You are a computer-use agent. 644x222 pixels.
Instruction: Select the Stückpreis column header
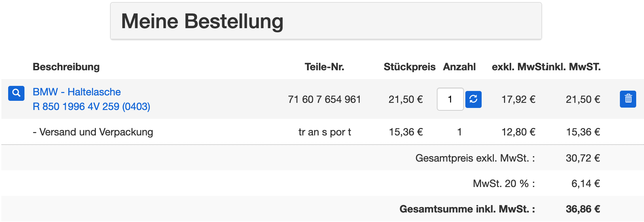[409, 67]
